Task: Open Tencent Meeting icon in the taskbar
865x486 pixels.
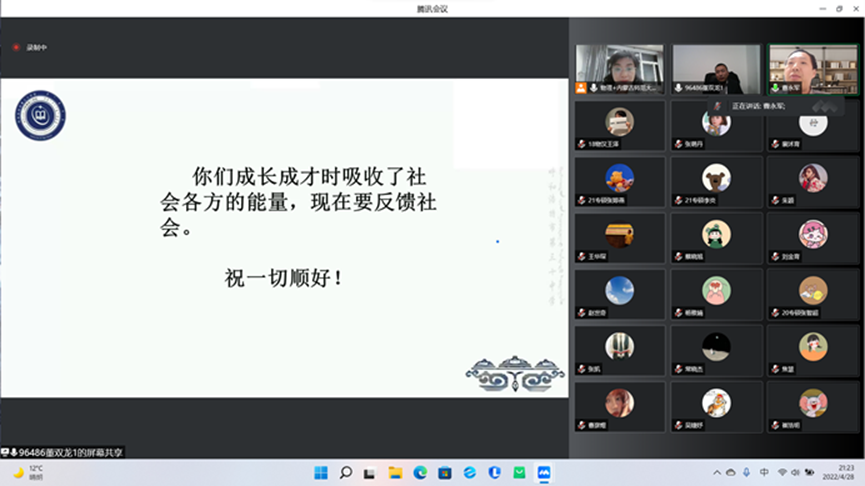Action: [x=544, y=472]
